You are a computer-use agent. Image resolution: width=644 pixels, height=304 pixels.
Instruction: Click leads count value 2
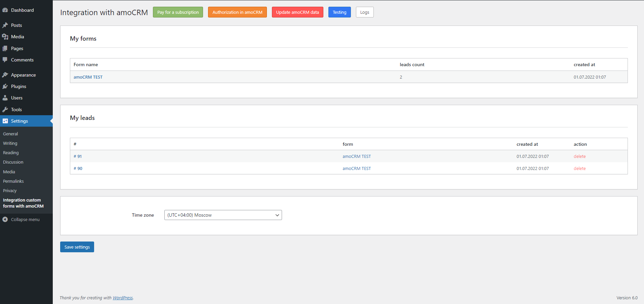pyautogui.click(x=401, y=77)
